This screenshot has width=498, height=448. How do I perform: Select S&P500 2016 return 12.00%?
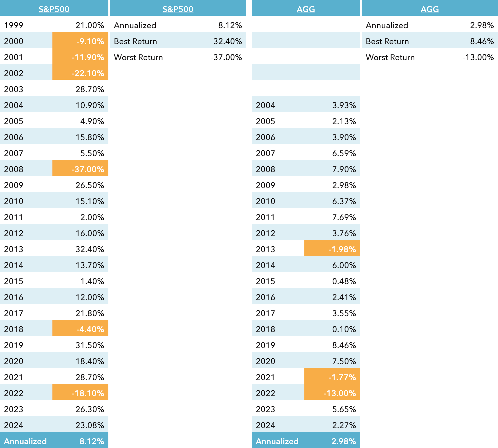pyautogui.click(x=90, y=297)
